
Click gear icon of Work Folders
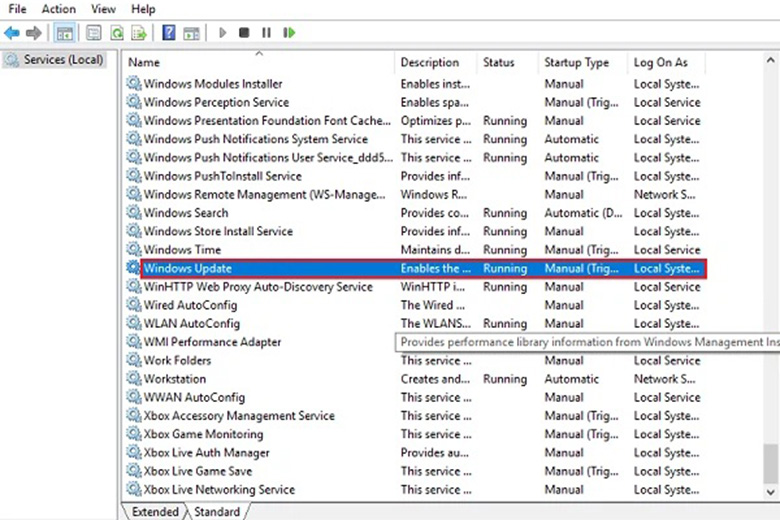[133, 360]
